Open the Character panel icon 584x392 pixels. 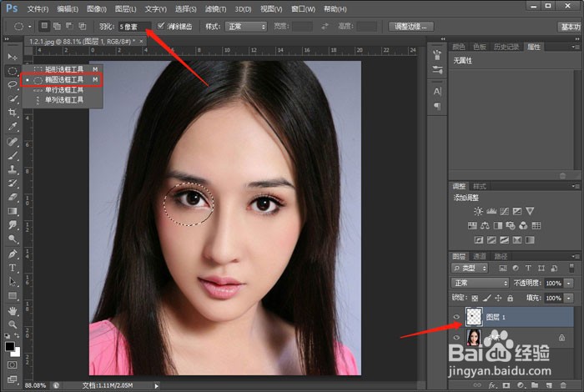tap(437, 91)
